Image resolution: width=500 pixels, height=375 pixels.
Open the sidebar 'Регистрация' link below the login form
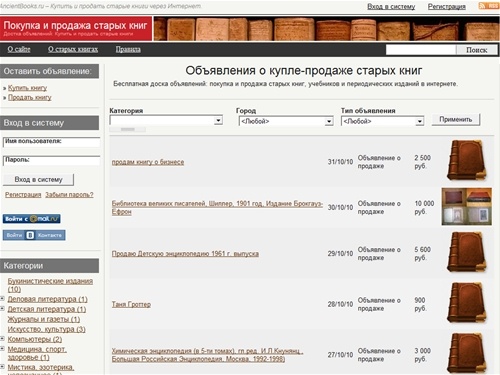point(23,194)
